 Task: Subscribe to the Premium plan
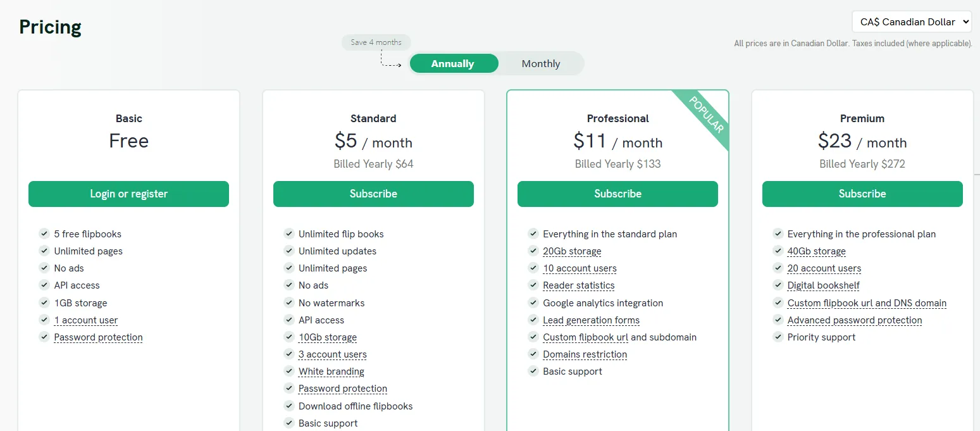coord(862,194)
